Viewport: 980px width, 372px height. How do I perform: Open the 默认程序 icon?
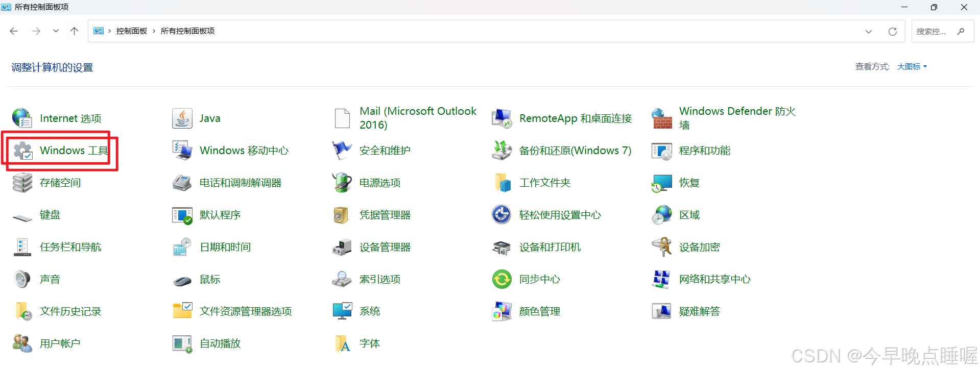pyautogui.click(x=182, y=214)
